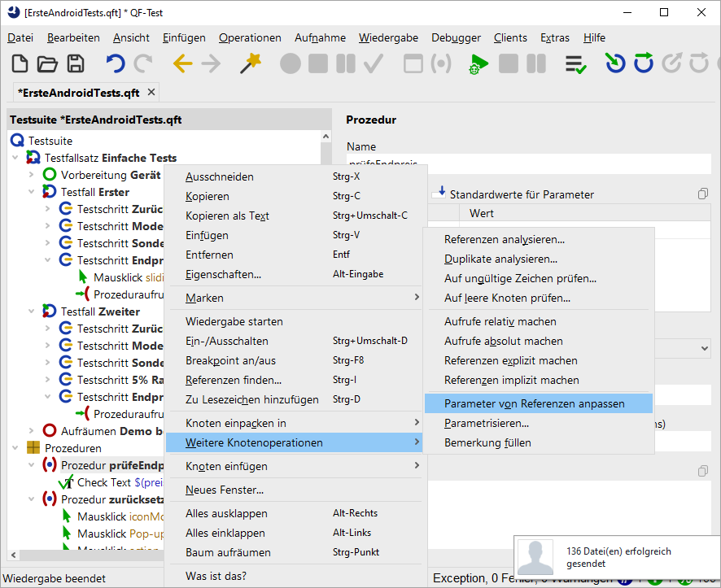Screen dimensions: 721x588
Task: Toggle node via Ein-/Ausschalten menu entry
Action: 227,341
